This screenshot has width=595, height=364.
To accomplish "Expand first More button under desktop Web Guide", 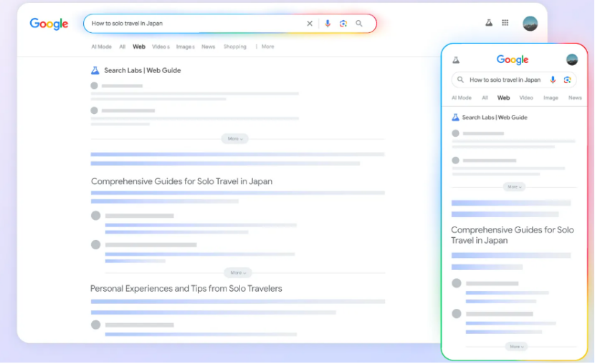I will [x=235, y=139].
